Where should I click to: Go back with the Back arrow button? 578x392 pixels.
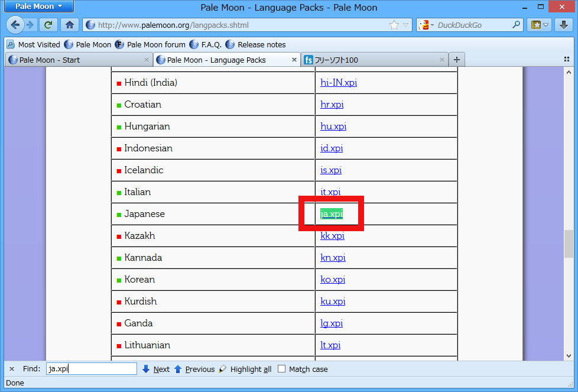pyautogui.click(x=15, y=25)
